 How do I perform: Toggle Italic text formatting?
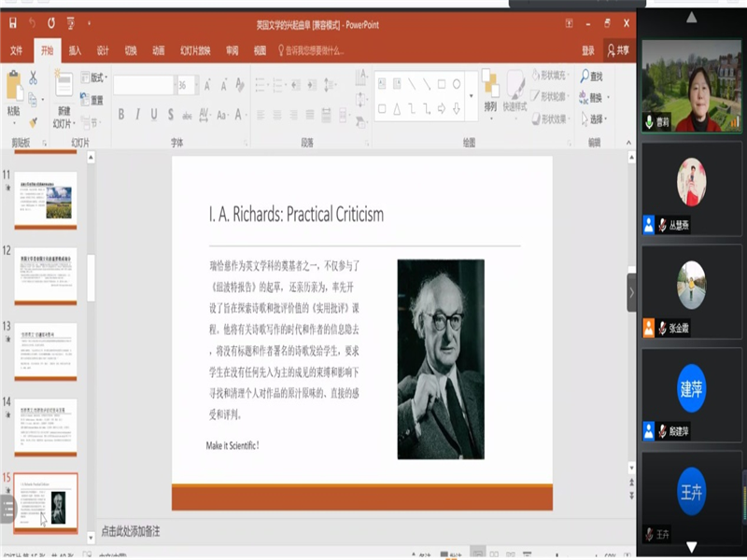(x=137, y=115)
